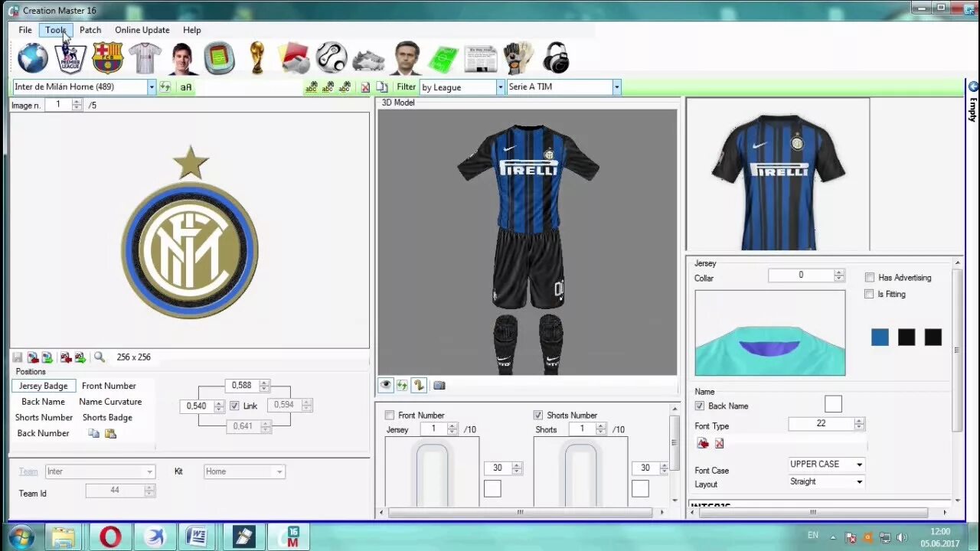Screen dimensions: 980x551
Task: Click the Team link label
Action: click(x=28, y=471)
